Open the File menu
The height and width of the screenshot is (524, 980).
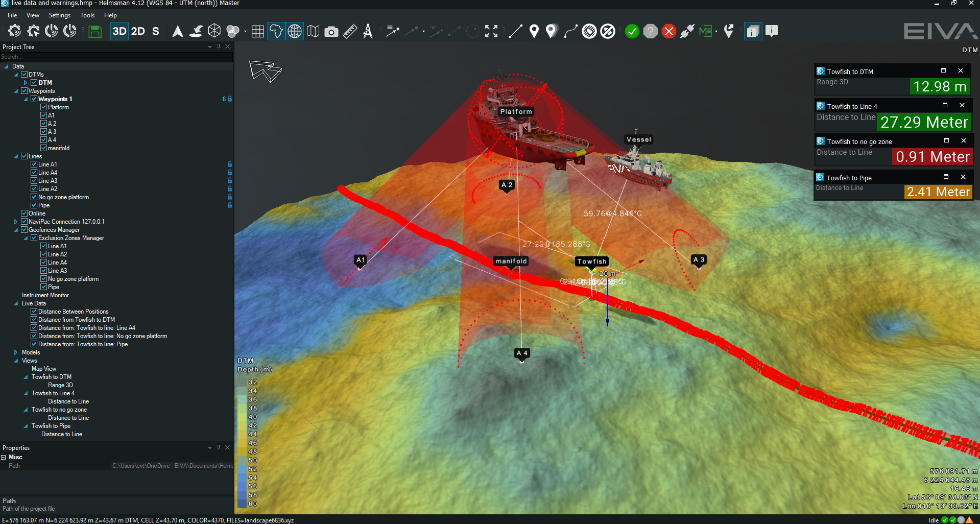coord(12,15)
